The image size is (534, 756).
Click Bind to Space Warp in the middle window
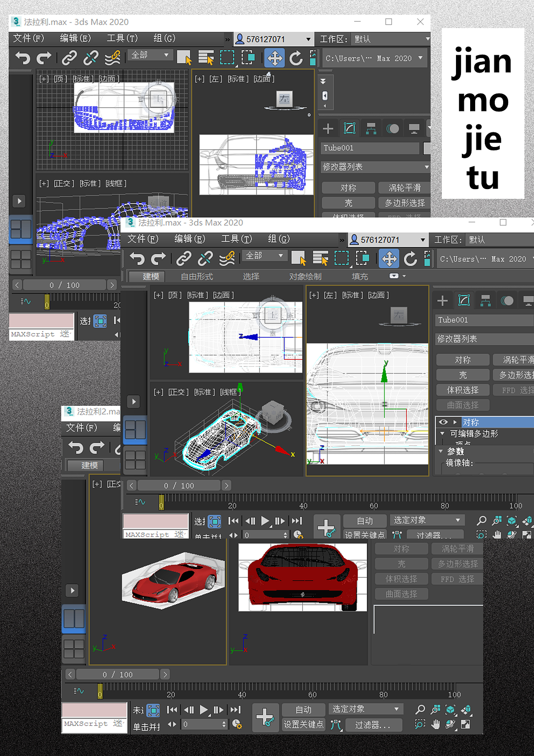[x=227, y=259]
